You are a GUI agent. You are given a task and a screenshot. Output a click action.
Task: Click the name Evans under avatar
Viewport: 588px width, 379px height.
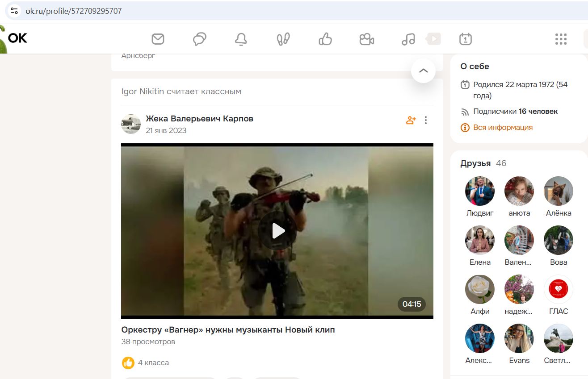pyautogui.click(x=519, y=360)
